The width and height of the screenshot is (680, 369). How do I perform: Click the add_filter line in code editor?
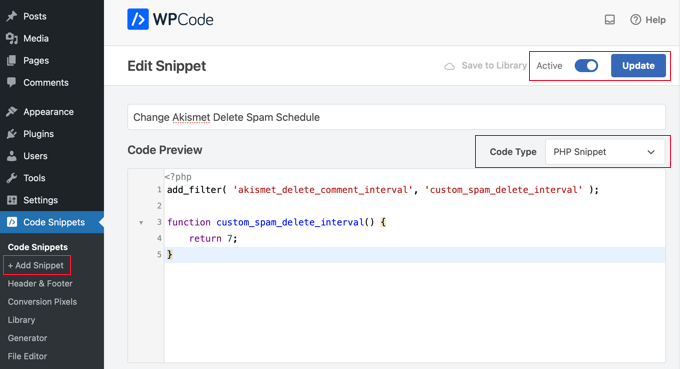382,189
